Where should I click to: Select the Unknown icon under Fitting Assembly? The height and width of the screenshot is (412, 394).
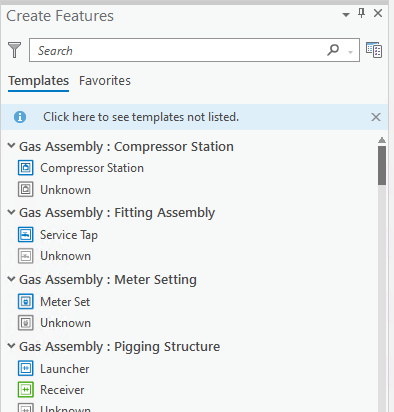tap(26, 256)
